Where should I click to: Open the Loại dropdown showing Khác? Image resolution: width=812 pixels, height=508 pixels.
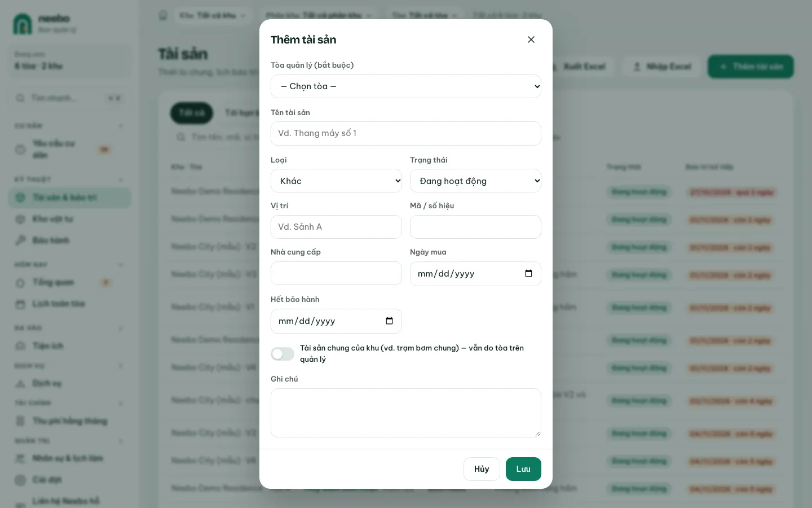click(x=336, y=181)
